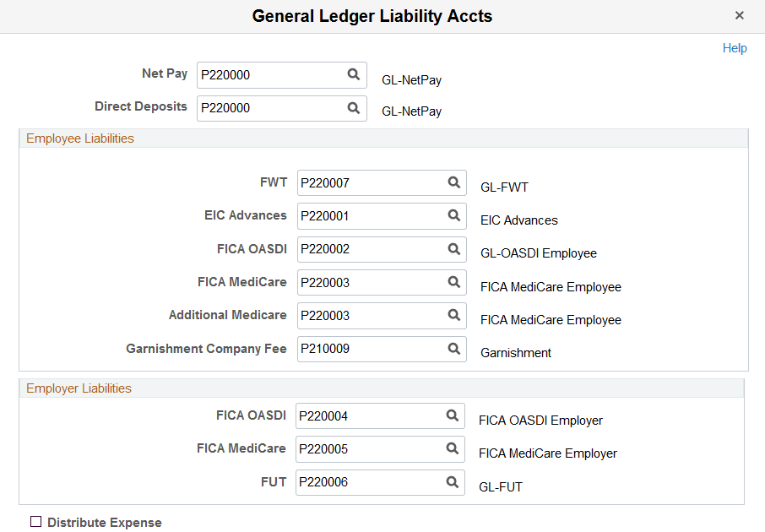Open the lookup for Direct Deposits account

[354, 108]
